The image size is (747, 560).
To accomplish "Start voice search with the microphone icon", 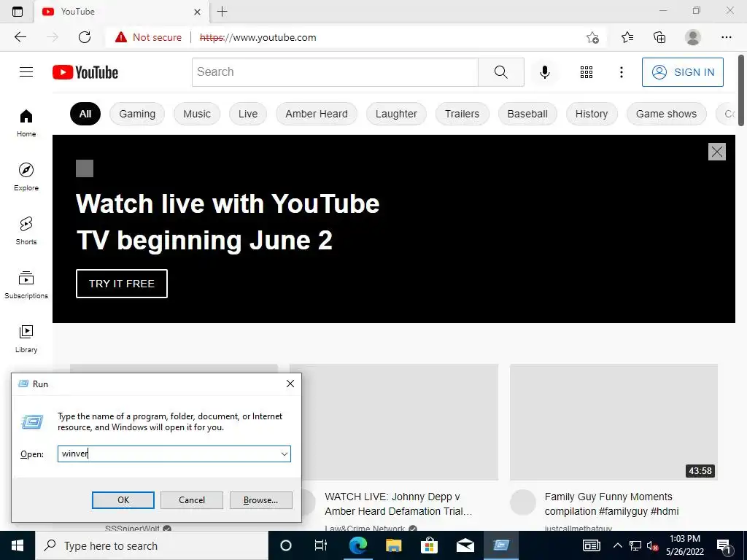I will pos(544,72).
